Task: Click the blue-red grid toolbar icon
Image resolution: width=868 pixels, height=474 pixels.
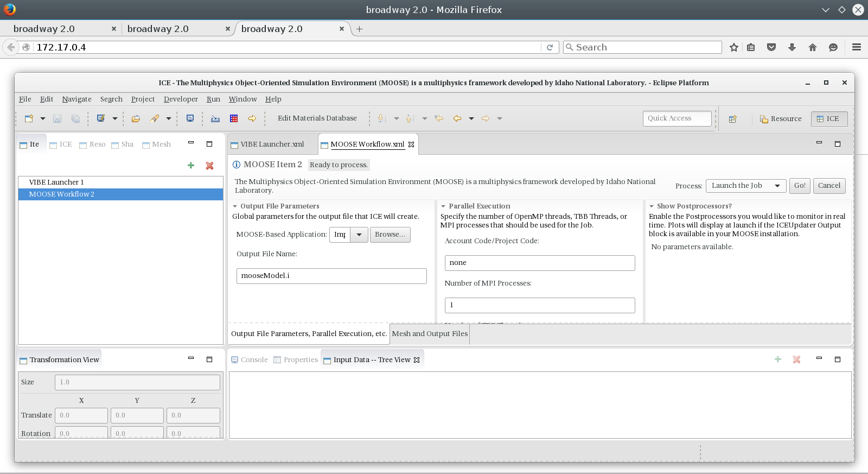Action: [x=234, y=118]
